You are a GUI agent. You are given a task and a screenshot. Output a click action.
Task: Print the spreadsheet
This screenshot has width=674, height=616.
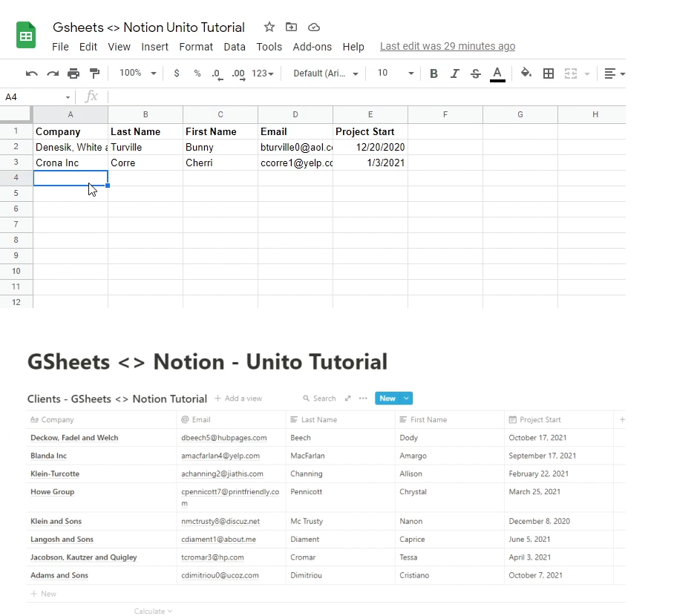point(73,73)
